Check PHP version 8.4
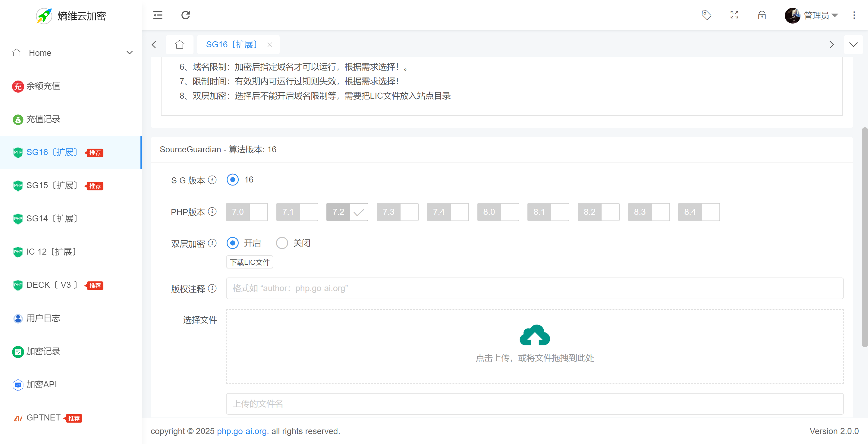This screenshot has width=868, height=444. pyautogui.click(x=699, y=212)
